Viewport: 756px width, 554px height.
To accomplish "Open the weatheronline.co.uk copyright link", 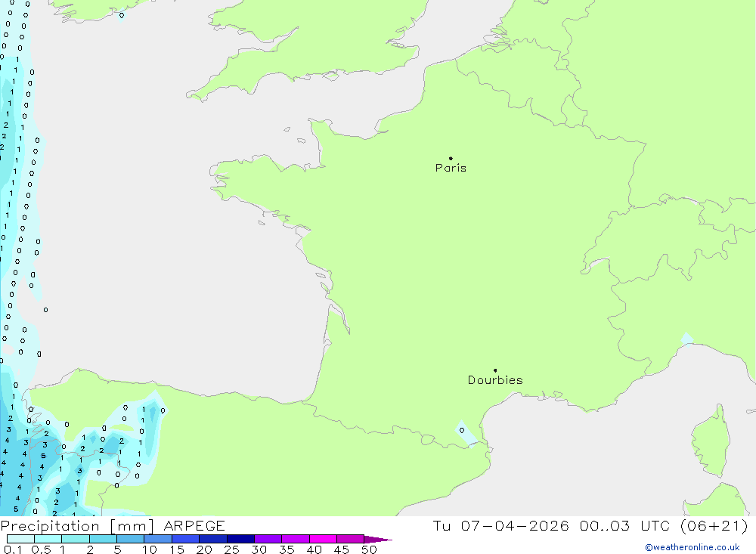I will 692,547.
